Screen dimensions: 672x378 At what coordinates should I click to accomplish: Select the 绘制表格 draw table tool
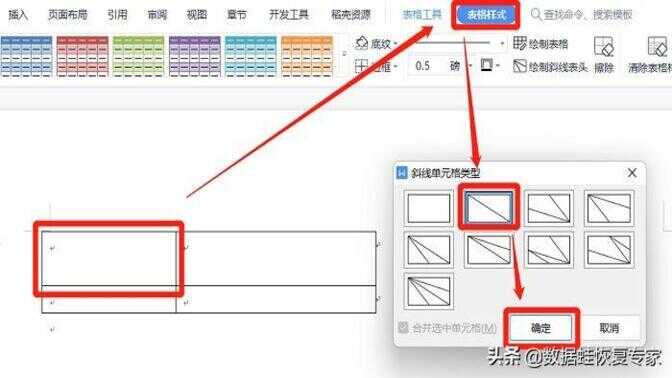(540, 44)
